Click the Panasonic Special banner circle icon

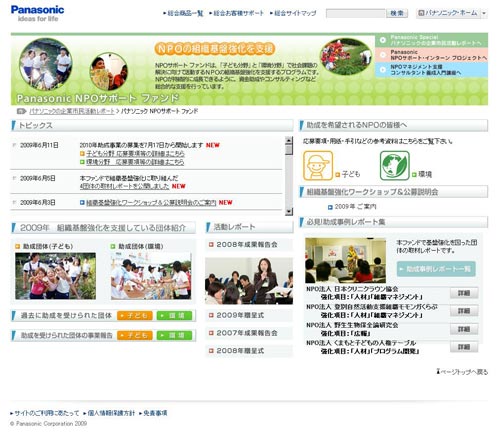coord(383,40)
